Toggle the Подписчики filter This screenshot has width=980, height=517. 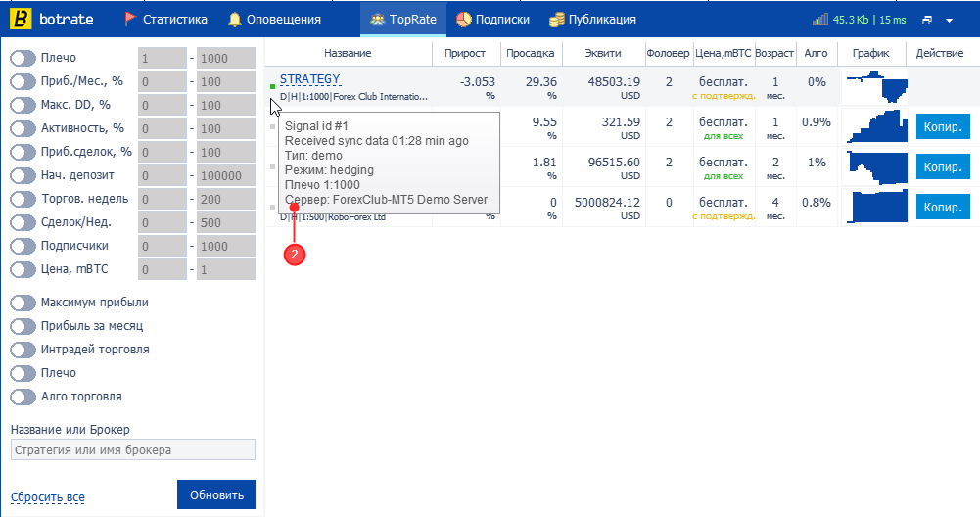[x=23, y=247]
